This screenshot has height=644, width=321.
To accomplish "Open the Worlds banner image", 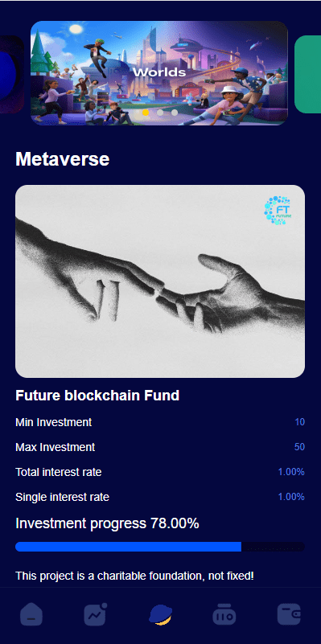I will click(159, 73).
